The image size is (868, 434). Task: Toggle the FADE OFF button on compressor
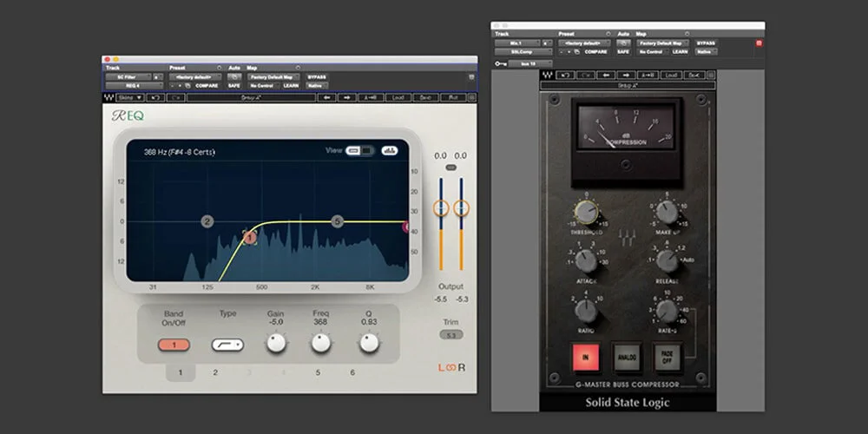(667, 357)
